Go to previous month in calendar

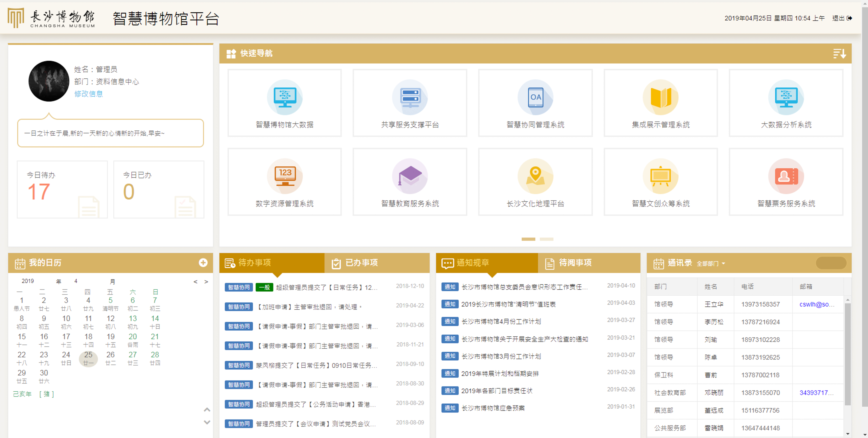point(195,282)
